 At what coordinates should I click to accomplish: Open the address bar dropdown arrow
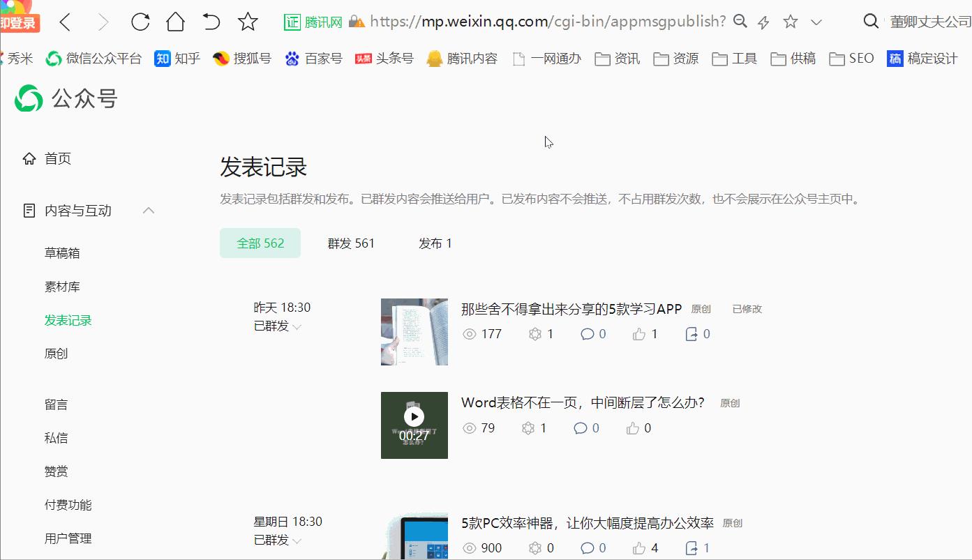pos(816,22)
